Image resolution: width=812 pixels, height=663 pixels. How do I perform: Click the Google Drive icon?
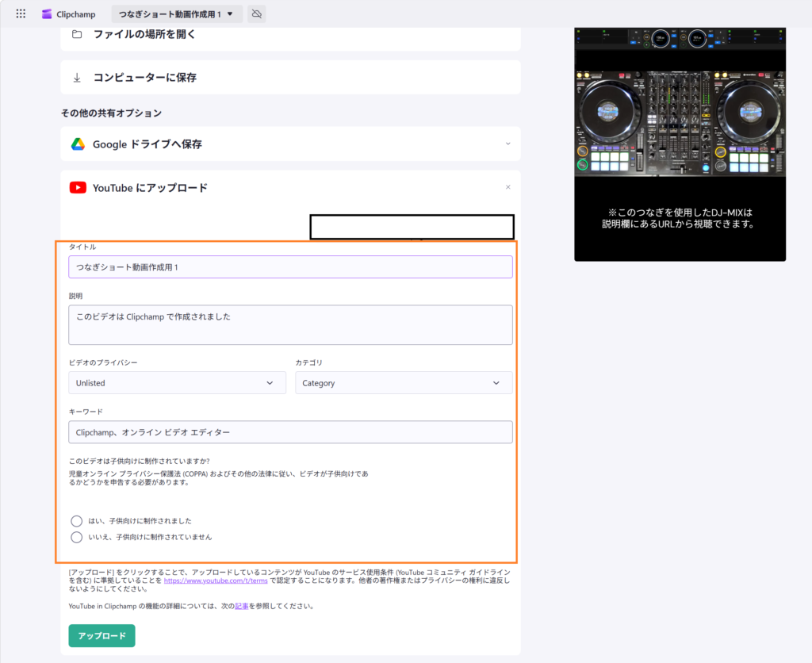pyautogui.click(x=78, y=144)
